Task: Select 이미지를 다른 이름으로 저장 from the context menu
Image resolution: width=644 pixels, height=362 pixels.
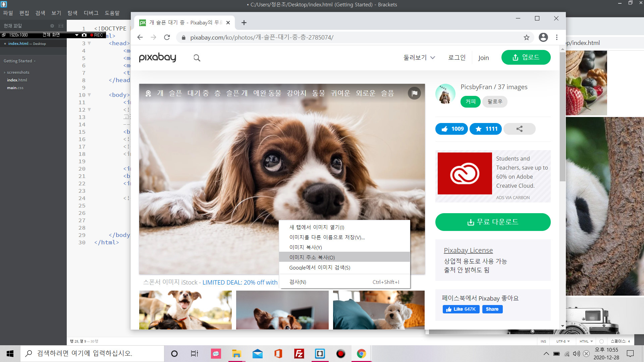Action: pos(344,237)
